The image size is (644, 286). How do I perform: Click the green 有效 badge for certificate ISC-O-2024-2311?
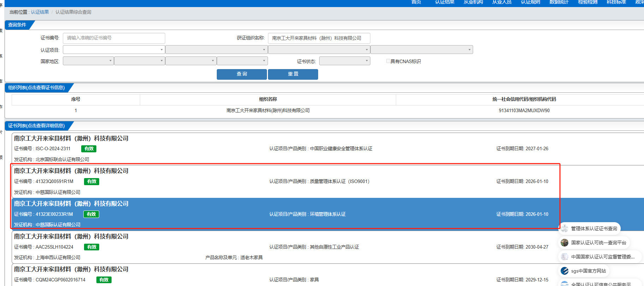89,149
